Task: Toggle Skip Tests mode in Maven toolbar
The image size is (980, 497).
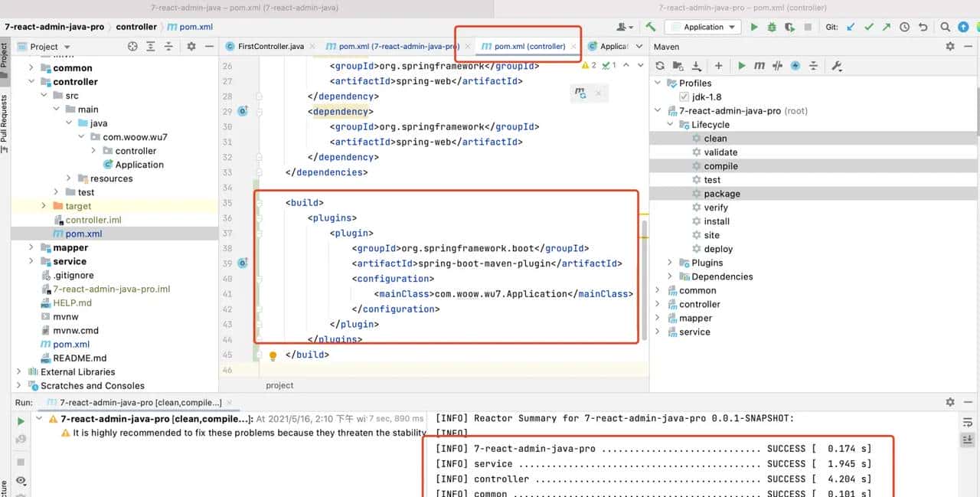Action: [x=777, y=65]
